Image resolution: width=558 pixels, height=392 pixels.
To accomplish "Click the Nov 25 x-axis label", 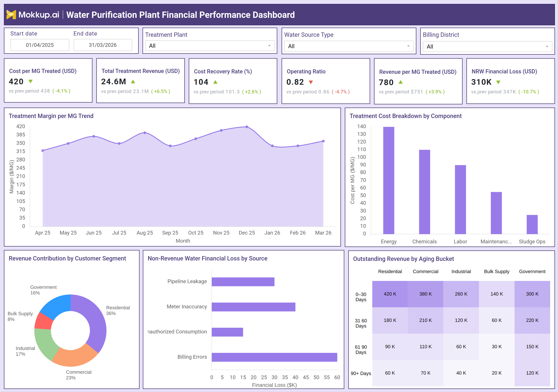I will 221,233.
